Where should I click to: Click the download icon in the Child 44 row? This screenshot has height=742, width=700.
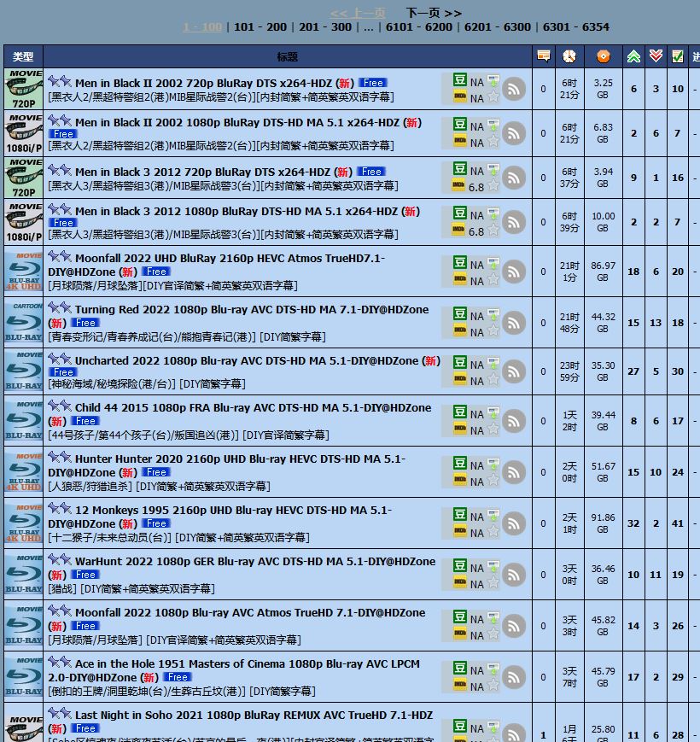[x=493, y=412]
